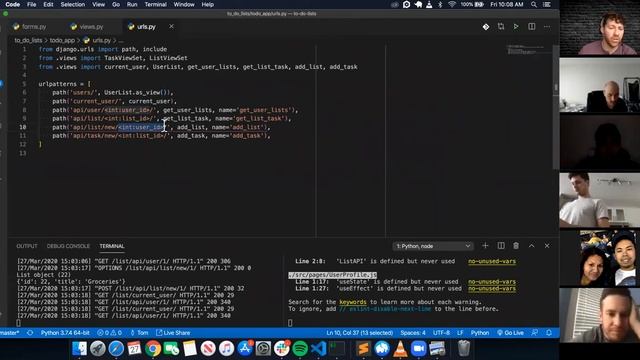Synchronize changes via status bar sync icon
This screenshot has height=360, width=640.
pos(30,333)
